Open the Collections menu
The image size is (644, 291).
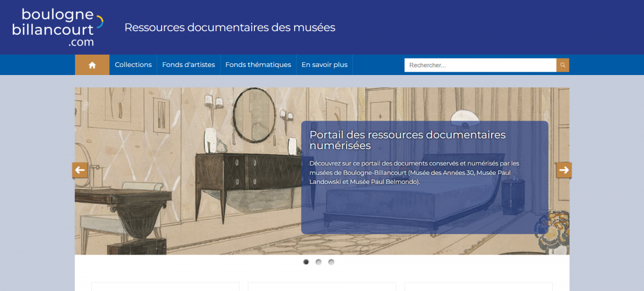coord(133,65)
